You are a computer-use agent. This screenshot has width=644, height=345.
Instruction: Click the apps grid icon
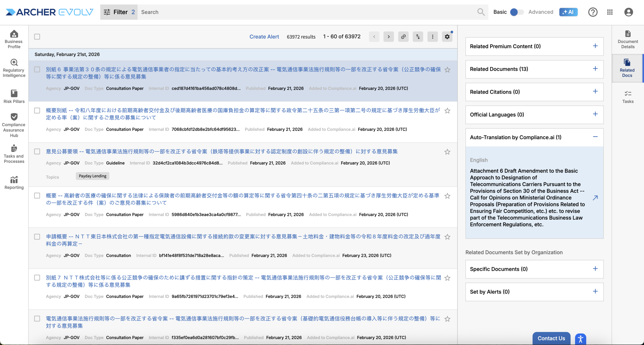pos(610,12)
